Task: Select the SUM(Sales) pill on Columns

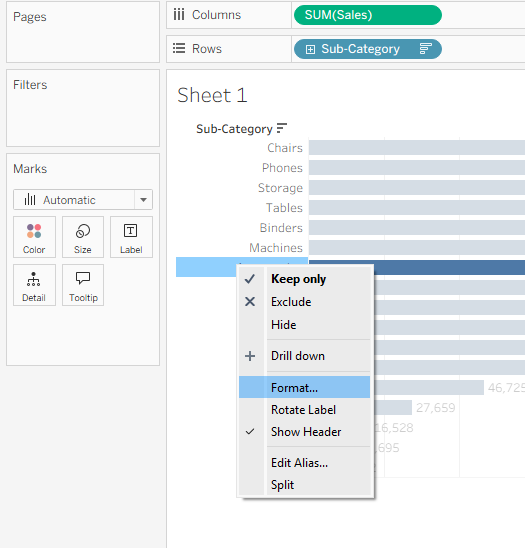Action: (368, 15)
